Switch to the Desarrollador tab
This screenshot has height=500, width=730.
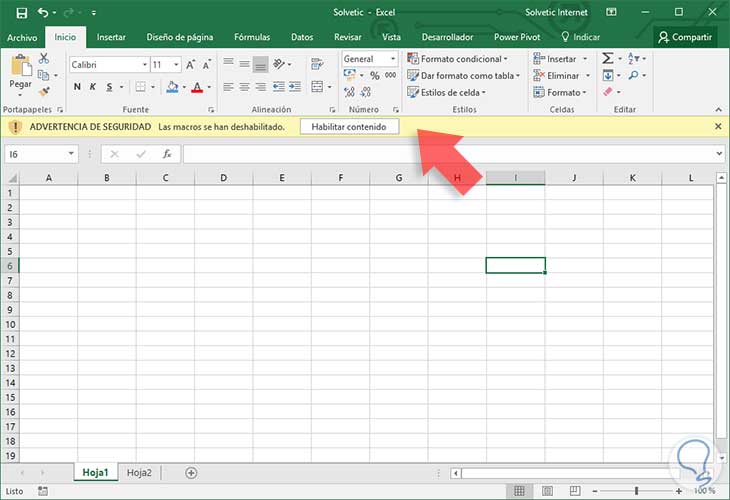447,37
